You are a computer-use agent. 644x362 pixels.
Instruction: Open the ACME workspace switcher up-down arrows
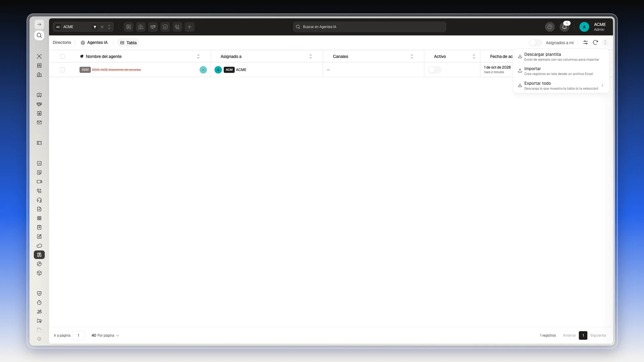(x=109, y=27)
